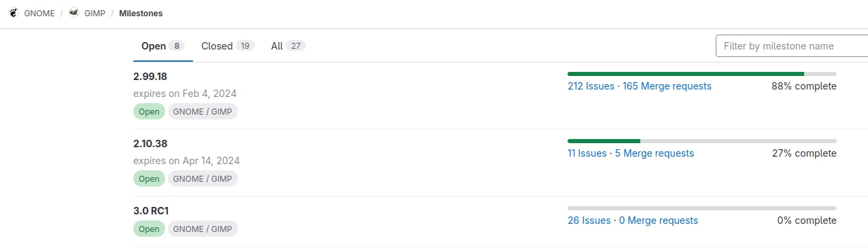Open milestone 3.0 RC1
868x251 pixels.
(x=150, y=211)
